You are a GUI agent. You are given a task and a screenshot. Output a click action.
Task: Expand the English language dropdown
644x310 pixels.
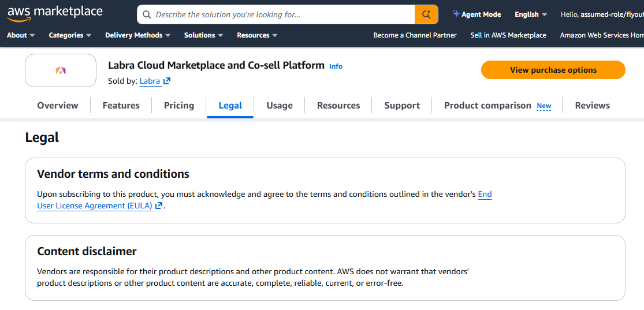pyautogui.click(x=531, y=14)
